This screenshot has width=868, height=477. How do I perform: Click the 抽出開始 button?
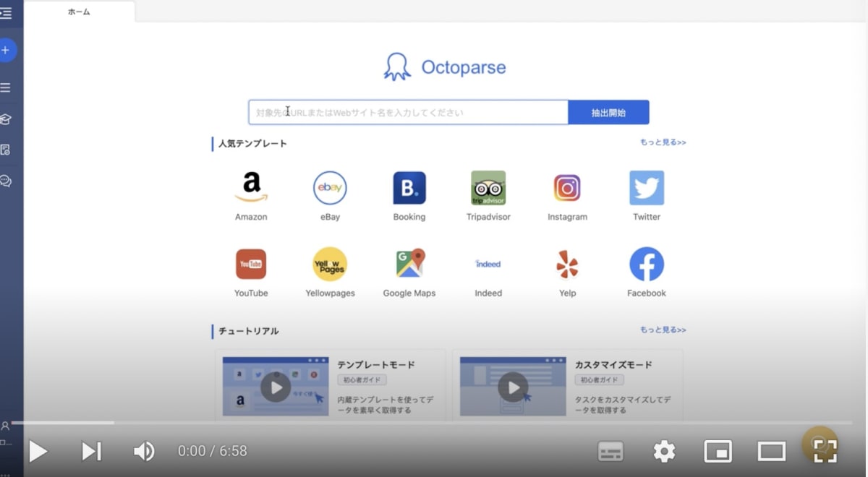click(608, 113)
